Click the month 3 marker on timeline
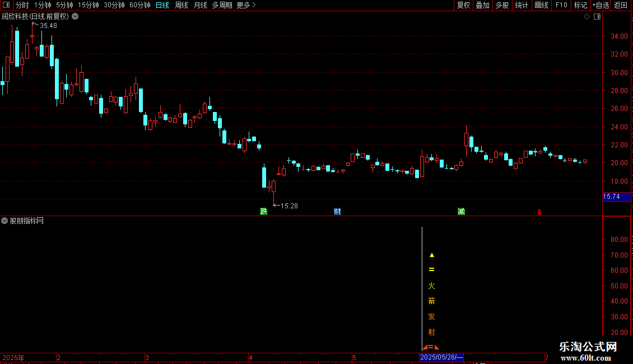633x364 pixels. (147, 357)
